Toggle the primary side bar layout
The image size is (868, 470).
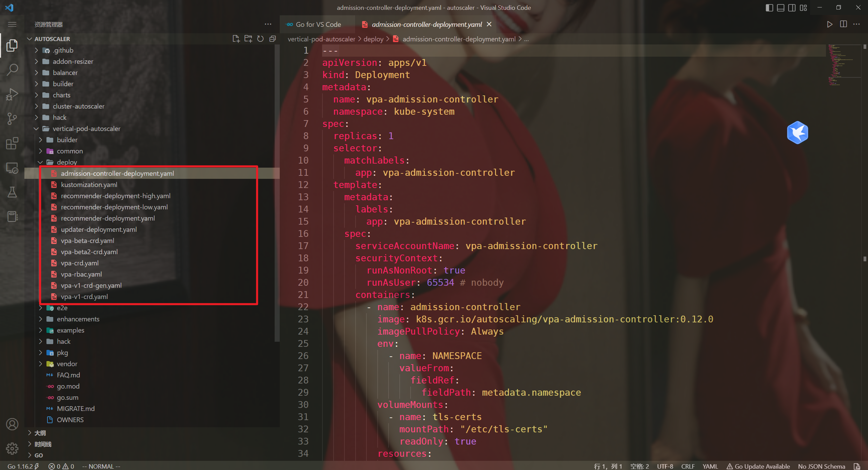point(769,7)
